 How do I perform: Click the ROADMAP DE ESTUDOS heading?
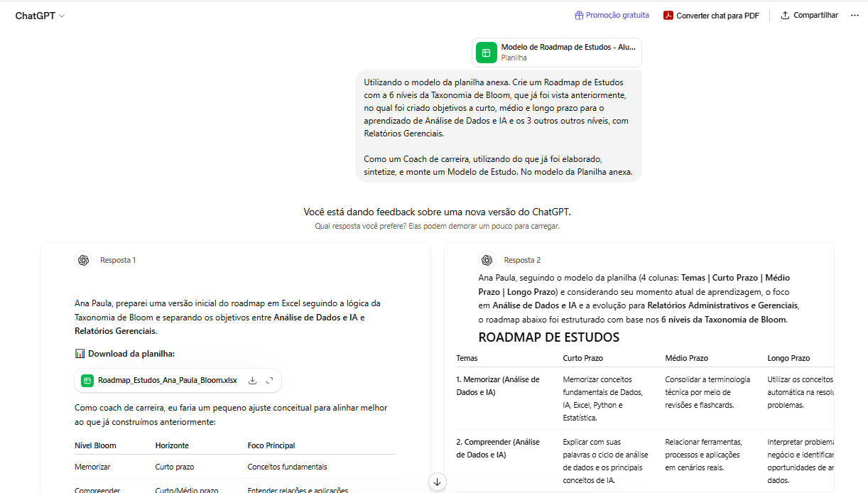pyautogui.click(x=548, y=337)
